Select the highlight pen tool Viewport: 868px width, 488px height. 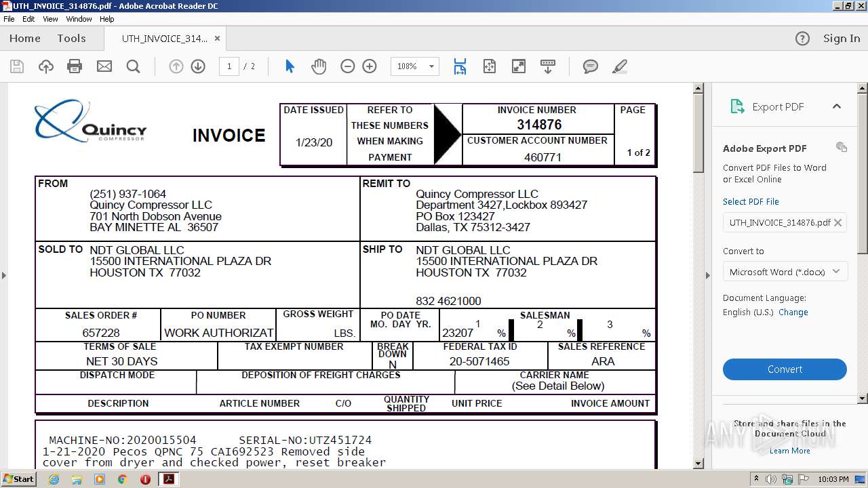coord(619,66)
